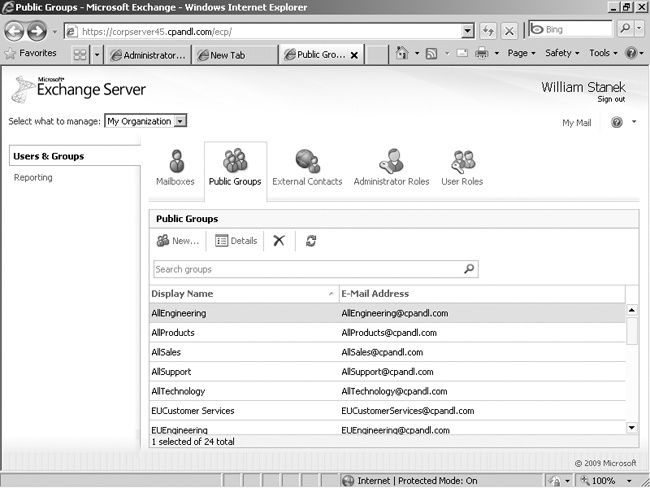Screen dimensions: 650x488
Task: Select the AllProducts group row
Action: (387, 333)
